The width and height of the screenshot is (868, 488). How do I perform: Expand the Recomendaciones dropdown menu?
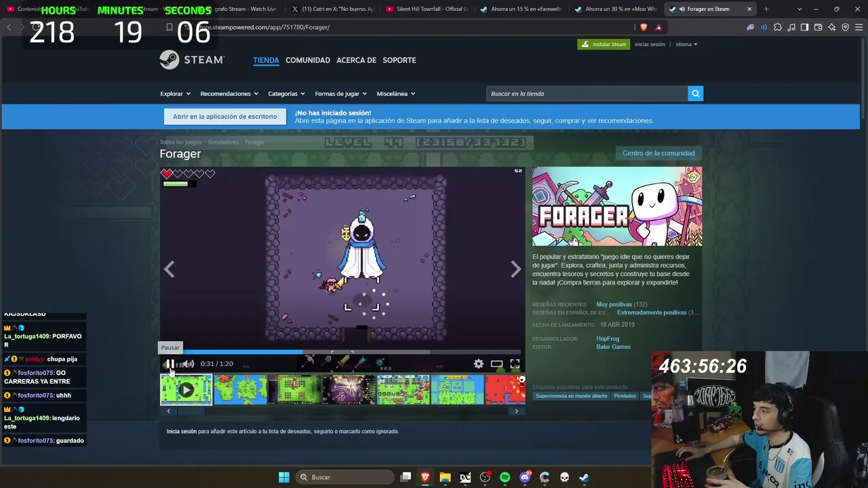point(229,94)
